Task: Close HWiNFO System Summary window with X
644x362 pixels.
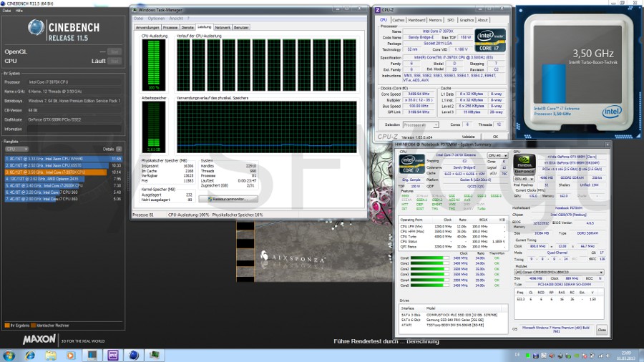Action: click(607, 145)
